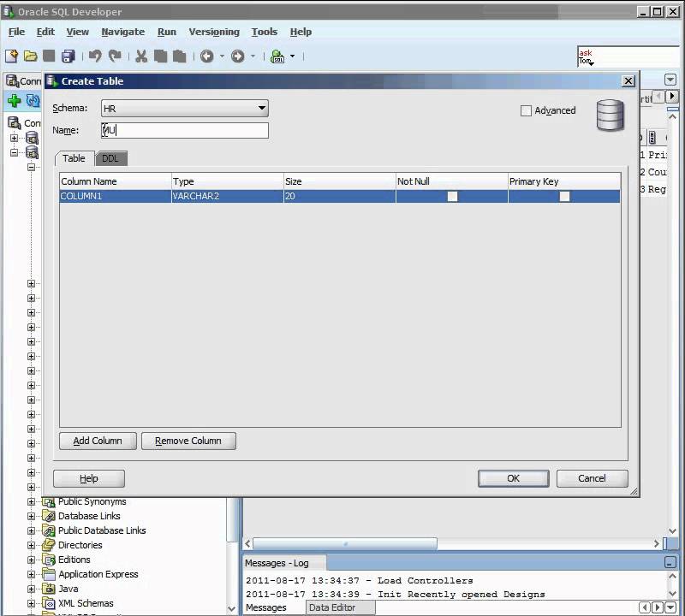Click the Open folder toolbar icon
685x616 pixels.
click(30, 56)
